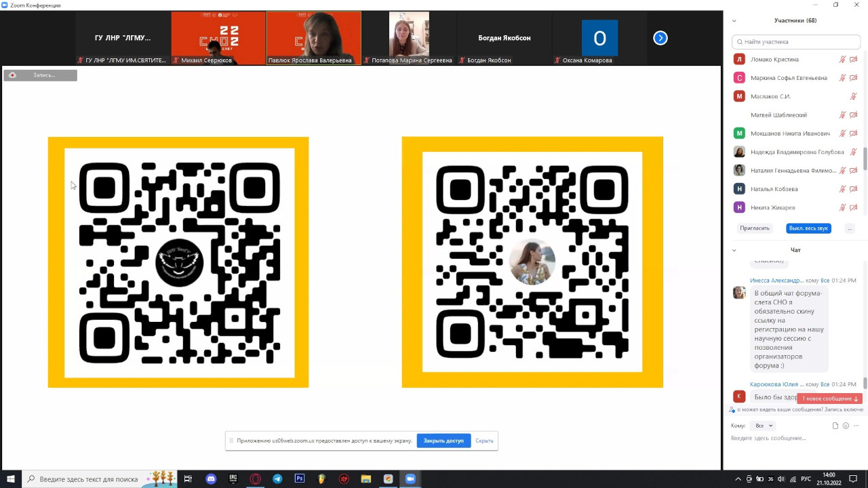Open more chat options menu
Screen dimensions: 868x488
[856, 426]
